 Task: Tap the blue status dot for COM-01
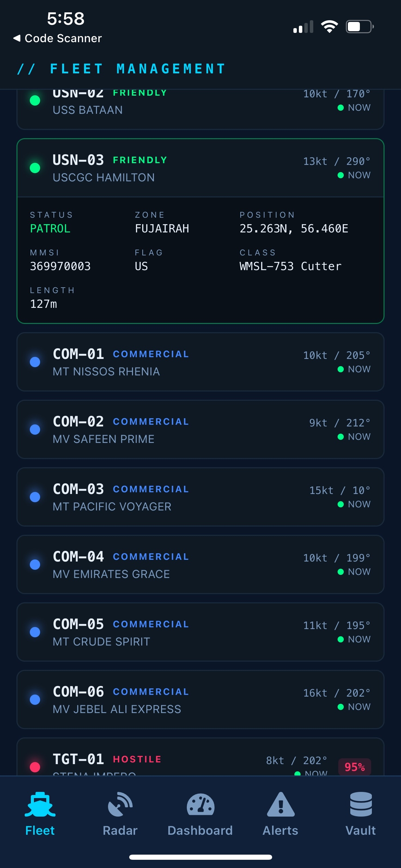coord(35,362)
